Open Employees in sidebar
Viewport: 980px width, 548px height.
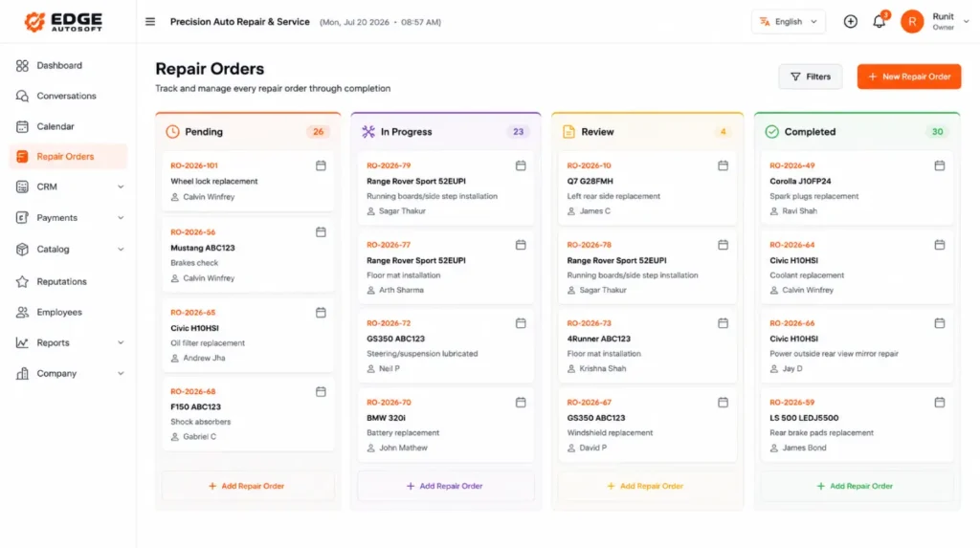pos(69,313)
